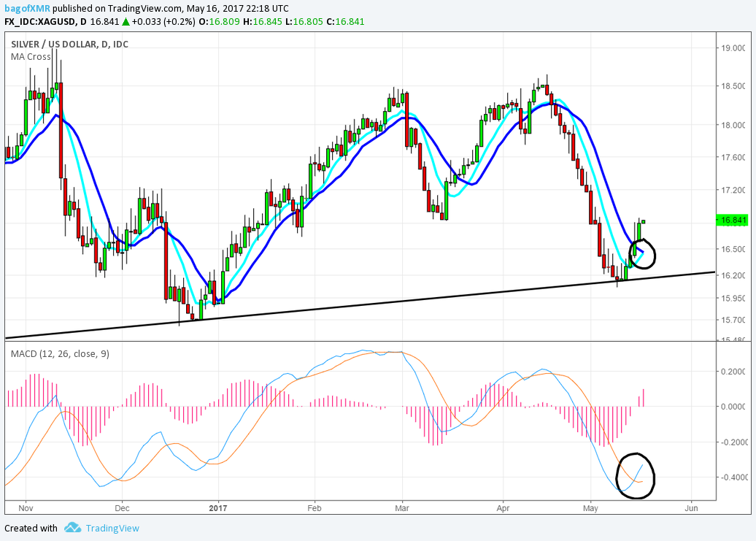Click the O:16.809 open value
The height and width of the screenshot is (541, 756).
[220, 22]
